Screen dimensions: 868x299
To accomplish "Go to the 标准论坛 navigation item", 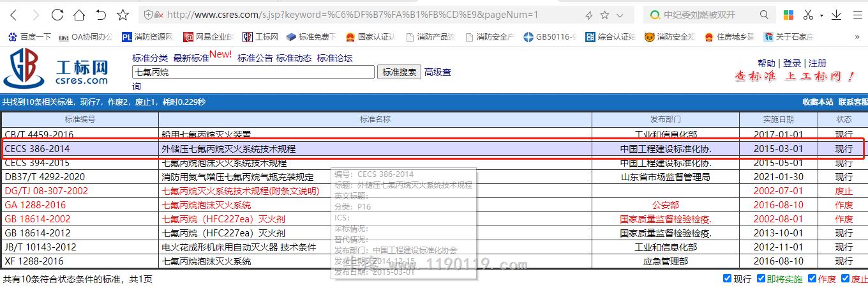I will tap(334, 58).
